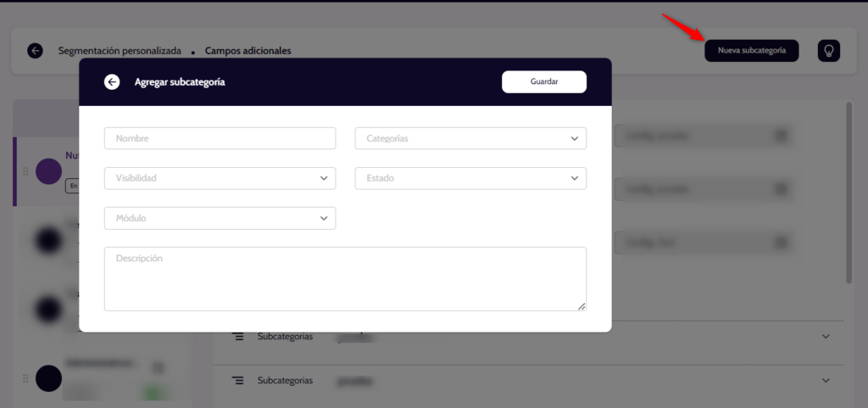Open the Categorías dropdown

pos(470,138)
